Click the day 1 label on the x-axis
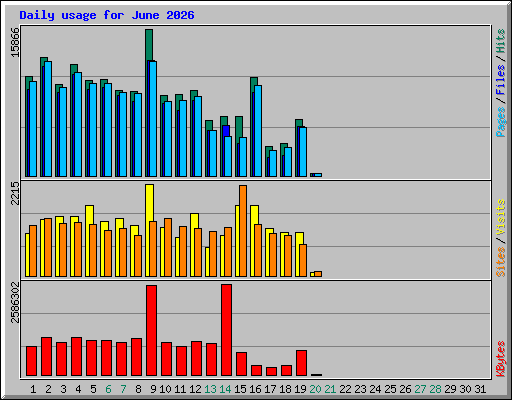512x400 pixels. (x=33, y=389)
